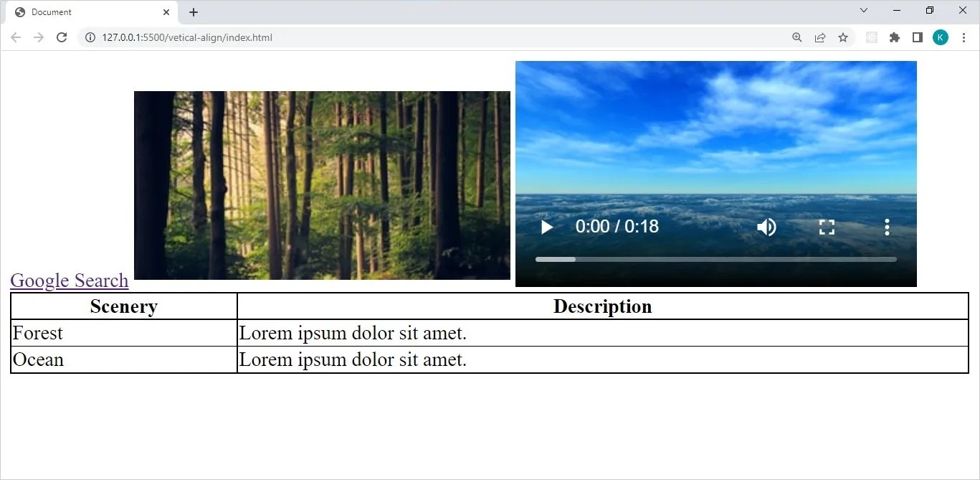
Task: Click the browser extensions puzzle icon
Action: click(x=894, y=37)
